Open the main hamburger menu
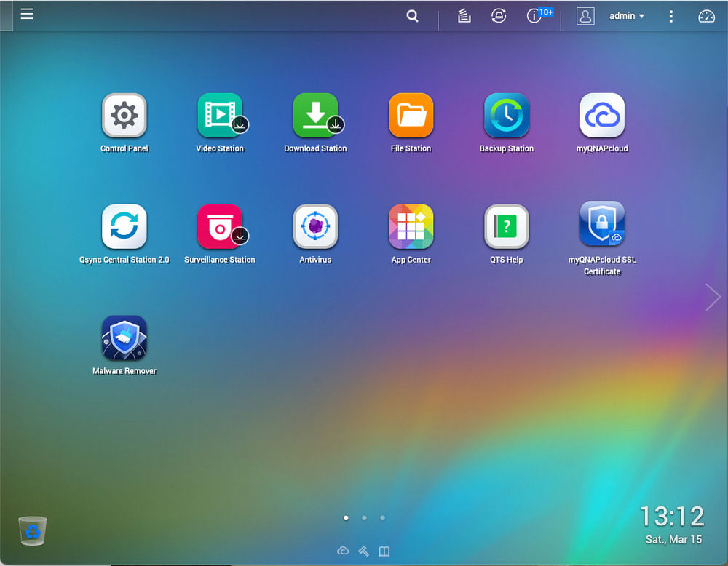This screenshot has height=566, width=728. coord(28,14)
